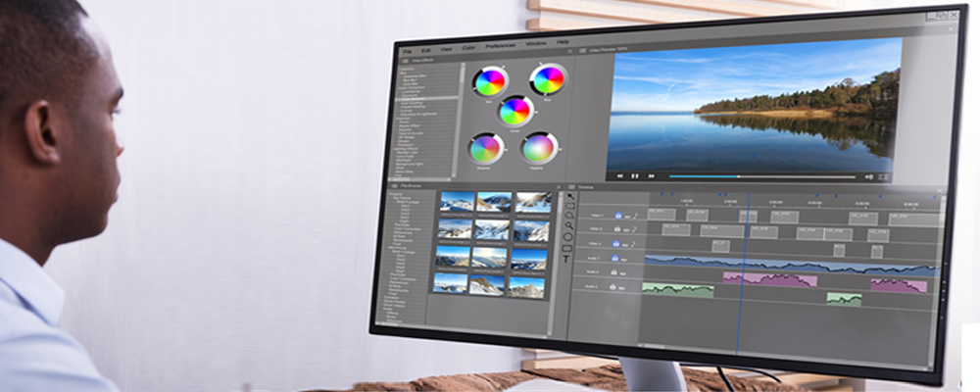Click the volume speaker icon in preview
Image resolution: width=980 pixels, height=392 pixels.
(868, 177)
